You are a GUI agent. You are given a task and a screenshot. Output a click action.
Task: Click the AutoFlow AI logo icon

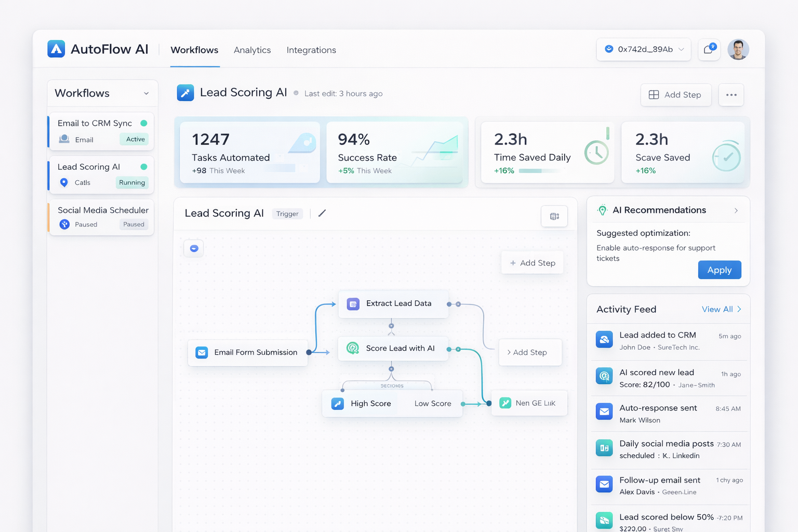click(x=56, y=49)
